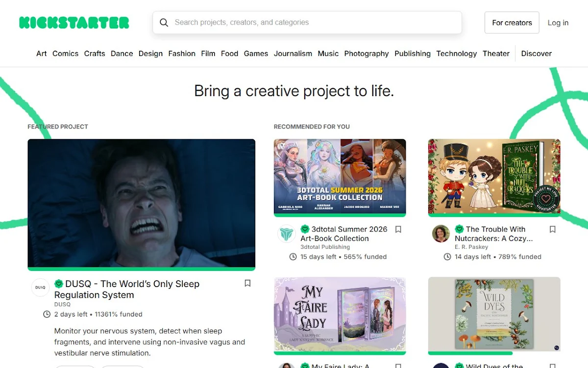Click the DUSQ creator avatar
The image size is (588, 368).
pos(41,288)
